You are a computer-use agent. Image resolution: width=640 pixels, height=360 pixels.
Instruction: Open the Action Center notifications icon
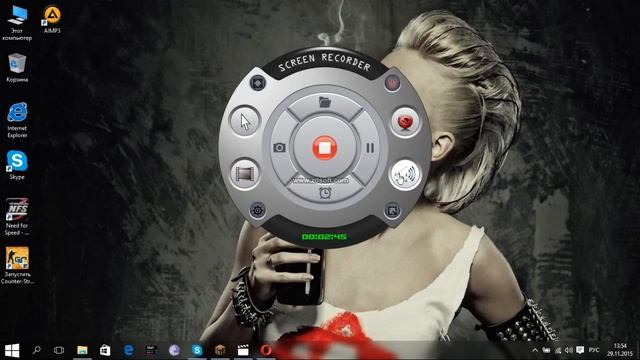(x=580, y=350)
